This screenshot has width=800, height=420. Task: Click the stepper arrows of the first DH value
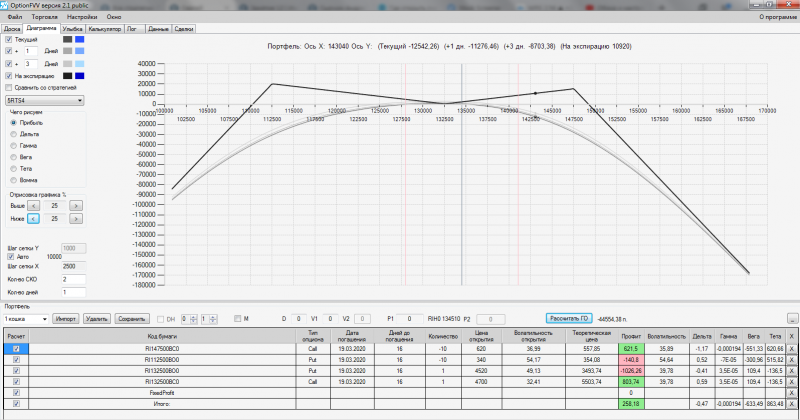193,319
